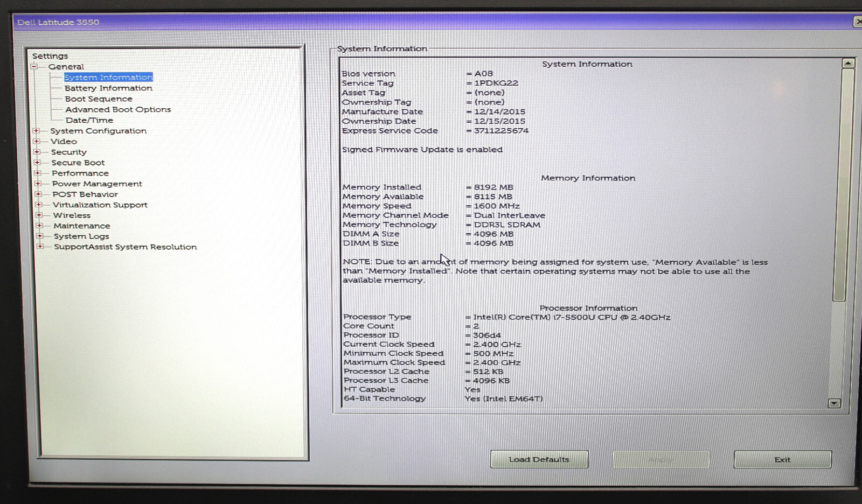The height and width of the screenshot is (504, 862).
Task: Click the Processor Type Intel Core i7-5500U text
Action: pos(572,317)
